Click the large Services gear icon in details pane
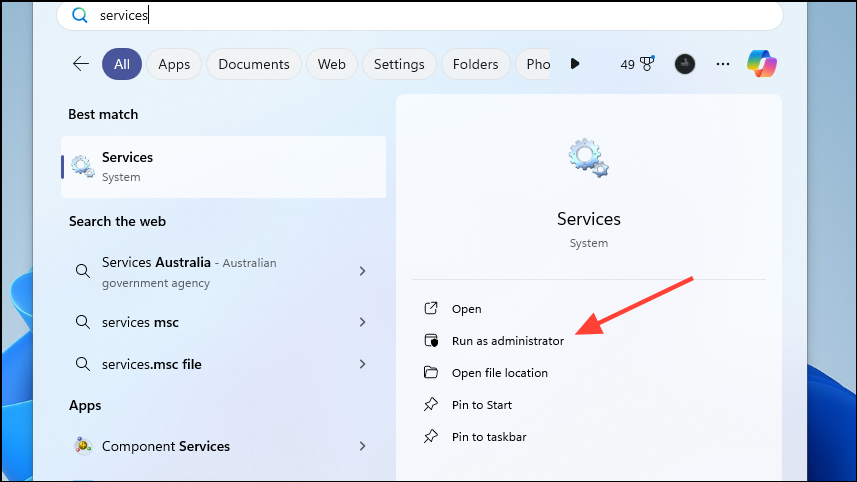857x482 pixels. (x=588, y=158)
